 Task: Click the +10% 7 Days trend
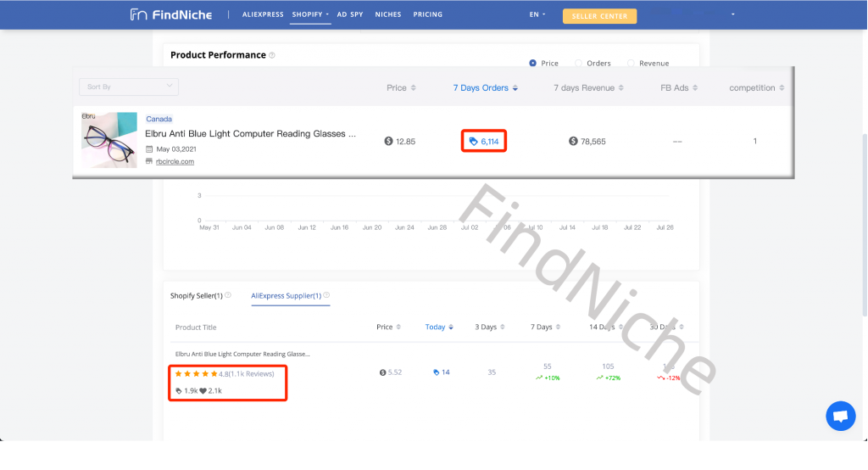click(548, 378)
